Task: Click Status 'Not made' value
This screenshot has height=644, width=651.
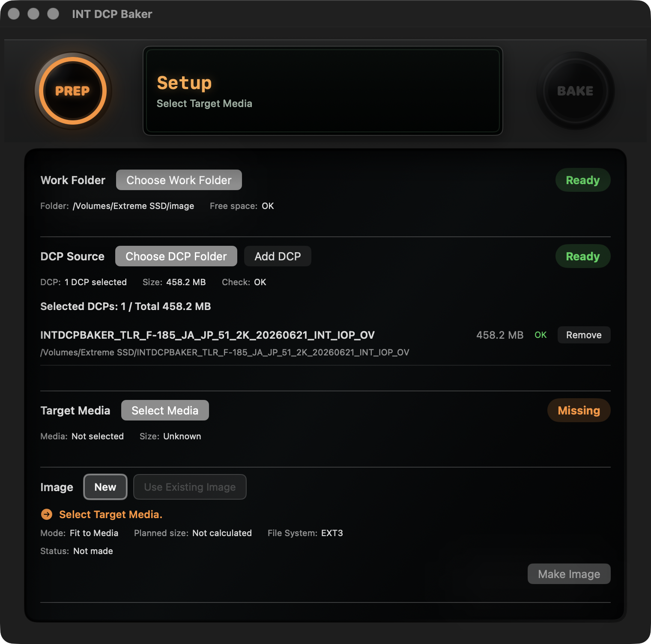Action: pos(93,551)
